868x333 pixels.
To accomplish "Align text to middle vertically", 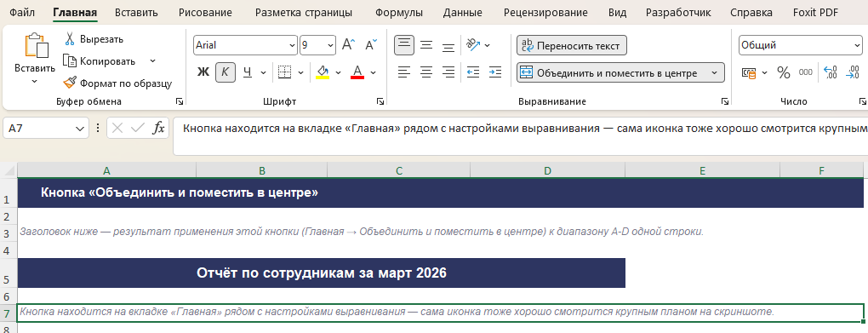I will click(x=426, y=45).
